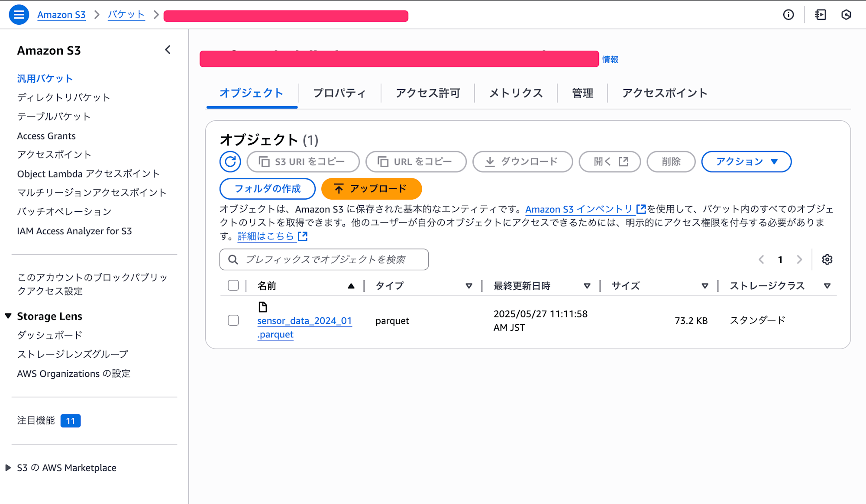The image size is (866, 504).
Task: Open 注目機能 in sidebar
Action: point(36,420)
